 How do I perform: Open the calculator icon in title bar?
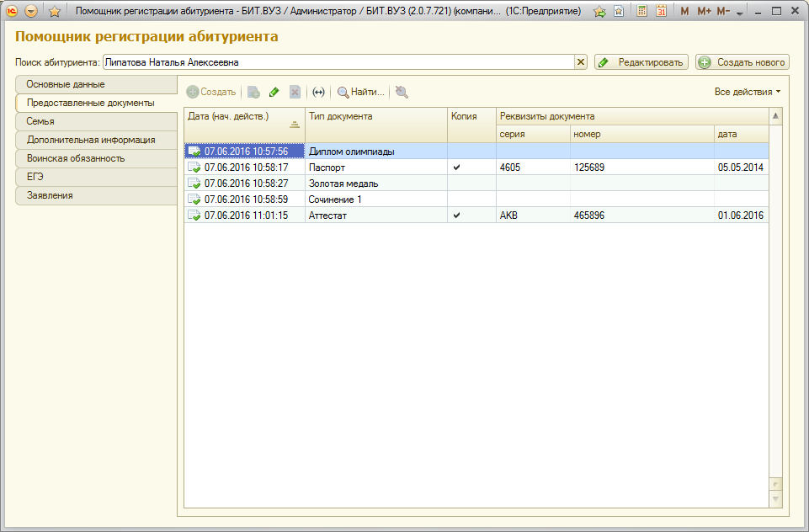[x=641, y=11]
